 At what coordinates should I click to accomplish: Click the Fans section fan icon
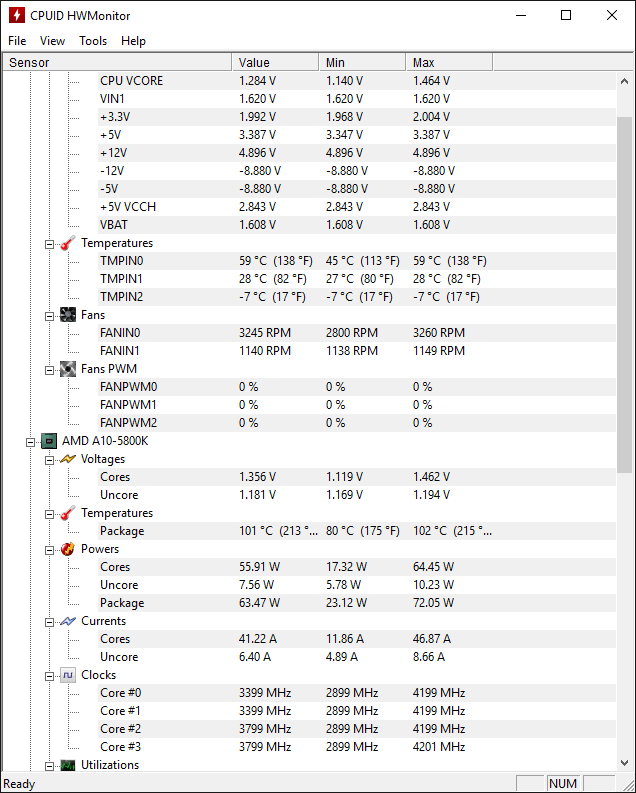click(68, 315)
